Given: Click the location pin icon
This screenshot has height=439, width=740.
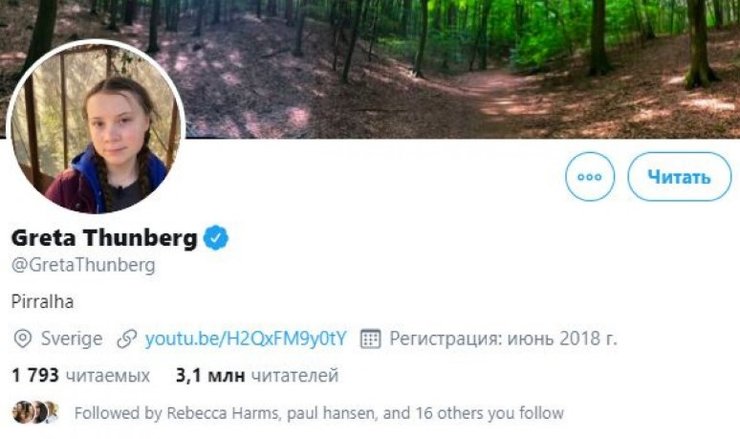Looking at the screenshot, I should point(23,338).
